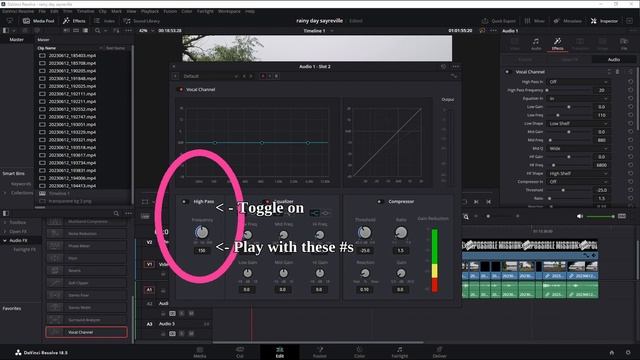Open the Fairlight menu
The width and height of the screenshot is (640, 360).
click(205, 11)
